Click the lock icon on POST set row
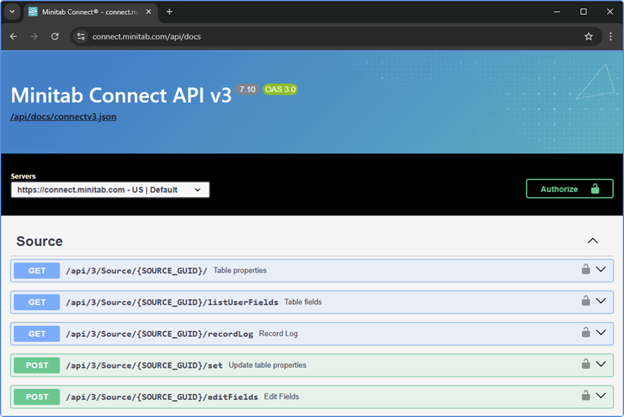Image resolution: width=624 pixels, height=417 pixels. tap(586, 365)
